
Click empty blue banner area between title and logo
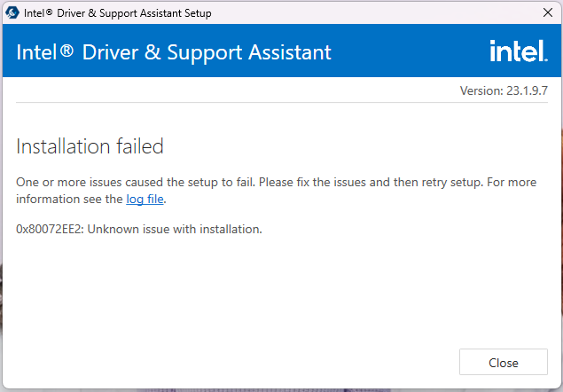[x=408, y=52]
